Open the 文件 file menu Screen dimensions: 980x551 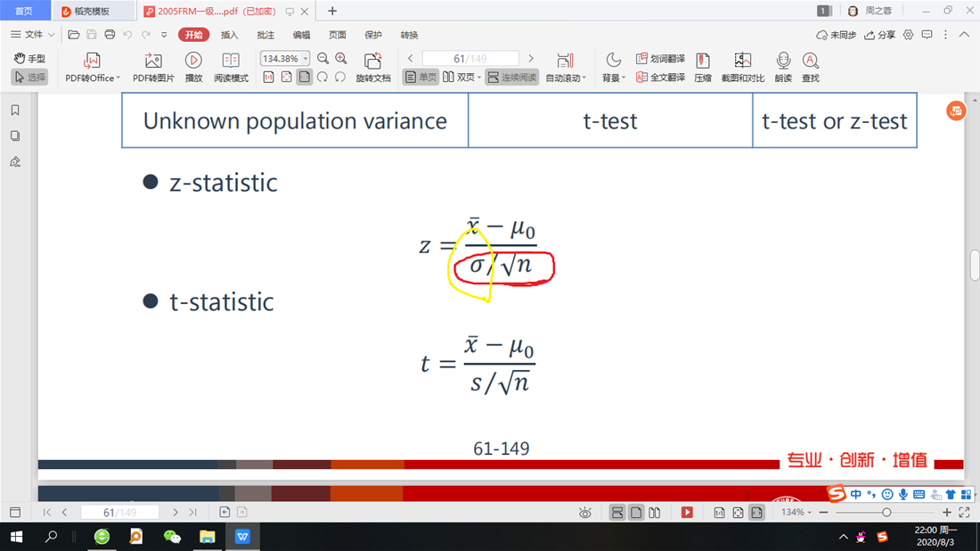pos(33,35)
